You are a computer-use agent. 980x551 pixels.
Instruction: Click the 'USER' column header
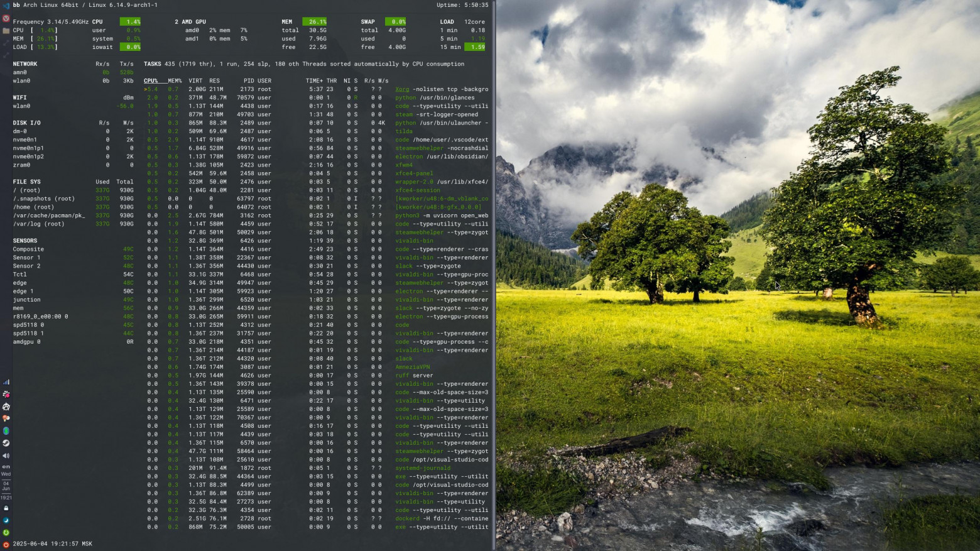point(264,81)
